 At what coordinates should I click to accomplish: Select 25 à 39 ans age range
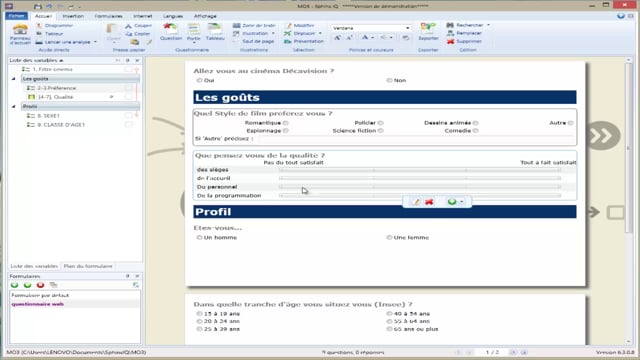click(x=199, y=329)
